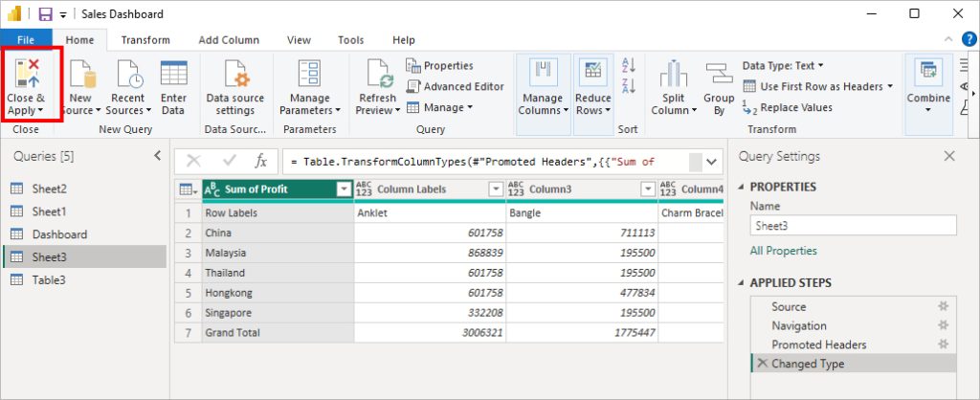Click the Group By icon
This screenshot has height=400, width=980.
719,73
